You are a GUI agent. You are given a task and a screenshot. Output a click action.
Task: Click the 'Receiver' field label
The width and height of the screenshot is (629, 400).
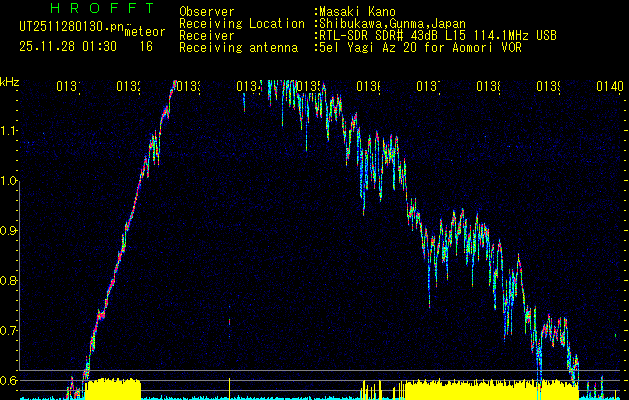[x=207, y=36]
